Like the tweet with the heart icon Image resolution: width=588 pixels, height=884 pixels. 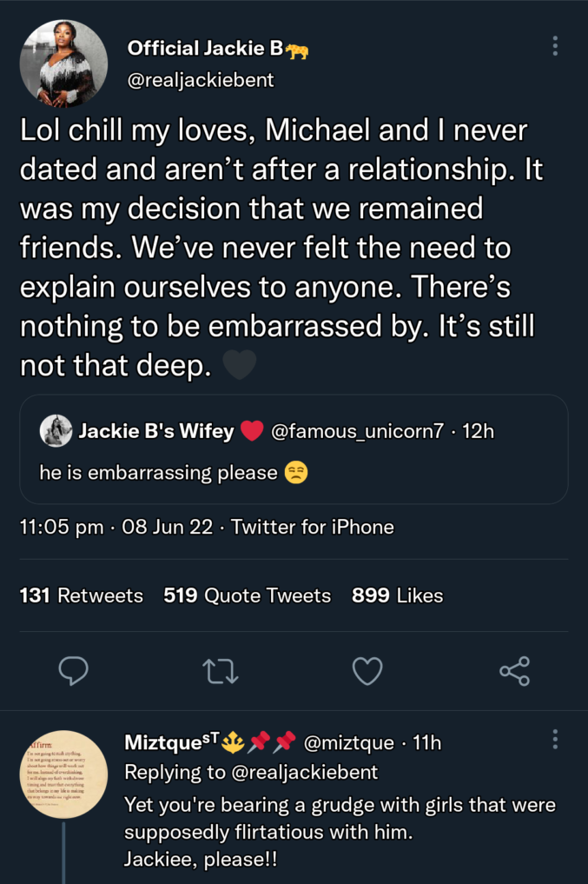(x=367, y=670)
